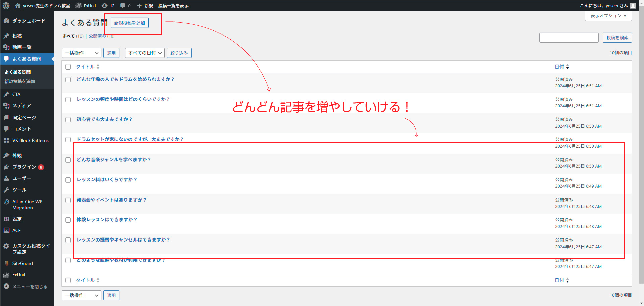Click the comments bubble icon in admin bar

click(123, 6)
